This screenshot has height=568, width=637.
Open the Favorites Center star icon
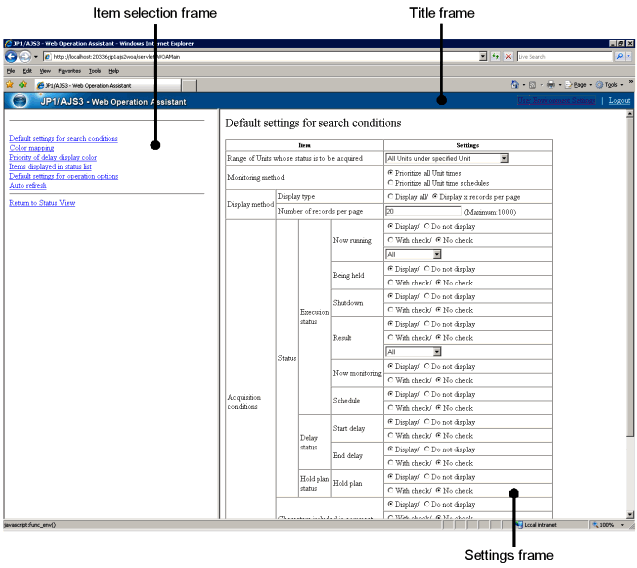9,85
